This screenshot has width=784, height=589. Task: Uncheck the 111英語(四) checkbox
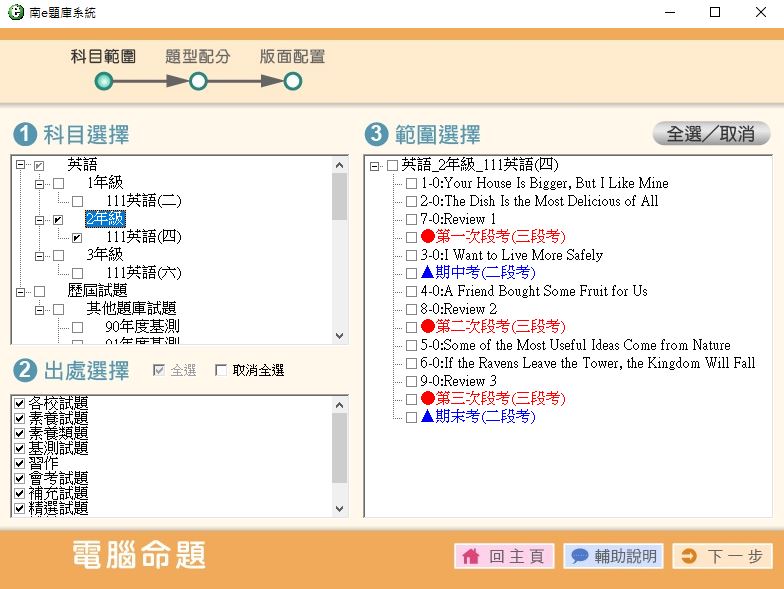78,238
